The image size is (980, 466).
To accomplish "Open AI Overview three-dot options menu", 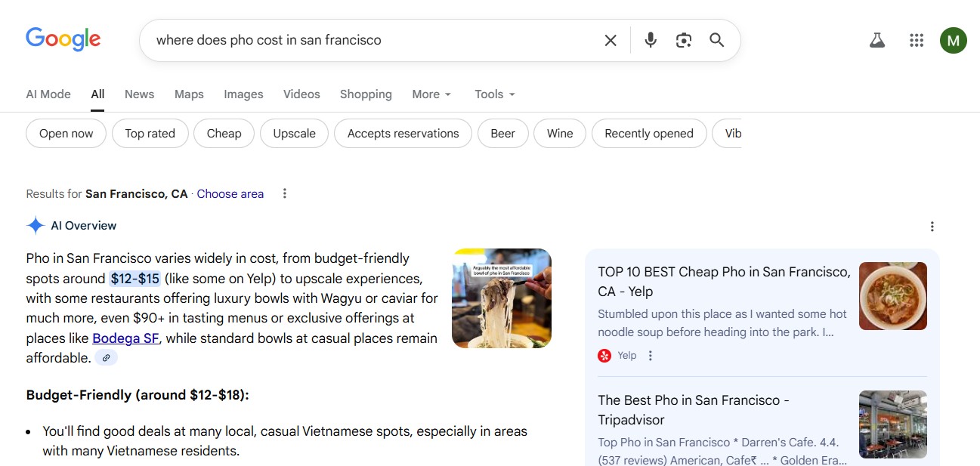I will [x=932, y=227].
